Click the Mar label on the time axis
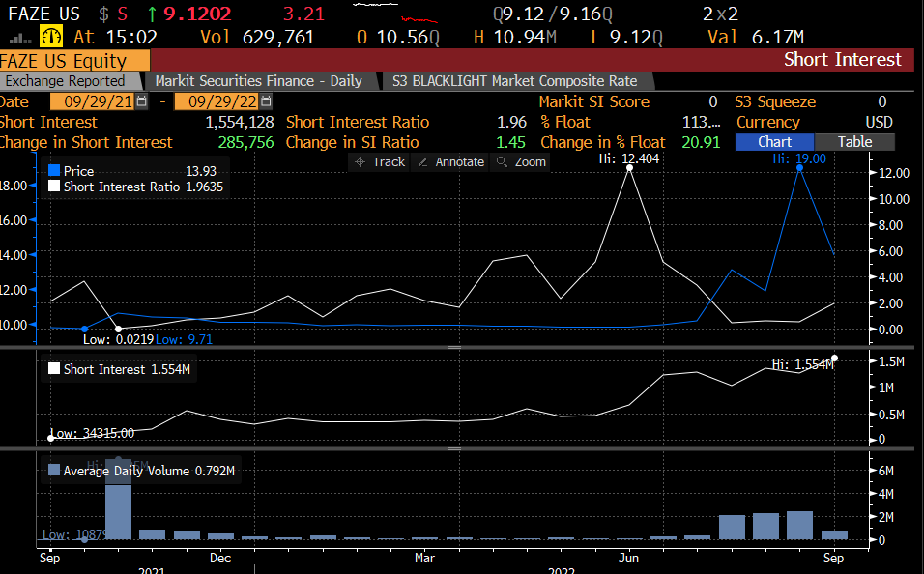 (425, 558)
